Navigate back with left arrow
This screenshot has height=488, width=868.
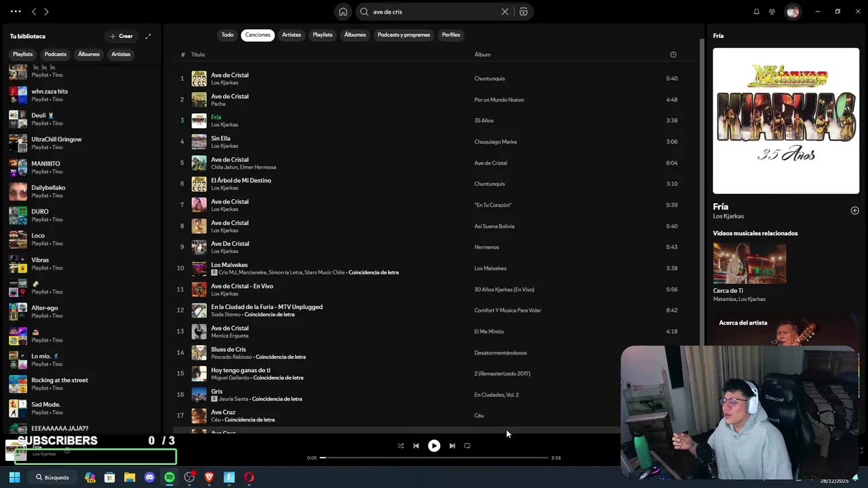tap(34, 12)
